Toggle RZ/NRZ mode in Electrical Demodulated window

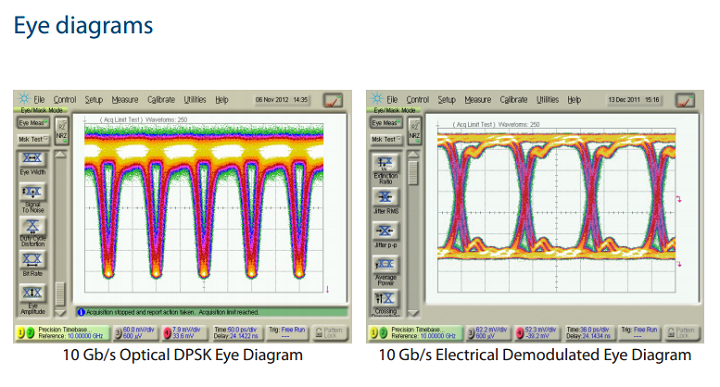(x=414, y=131)
